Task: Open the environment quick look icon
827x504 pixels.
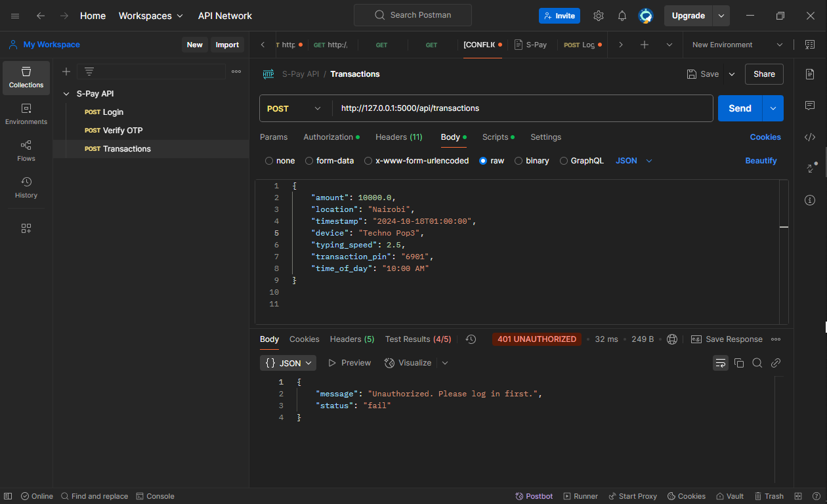Action: 809,45
